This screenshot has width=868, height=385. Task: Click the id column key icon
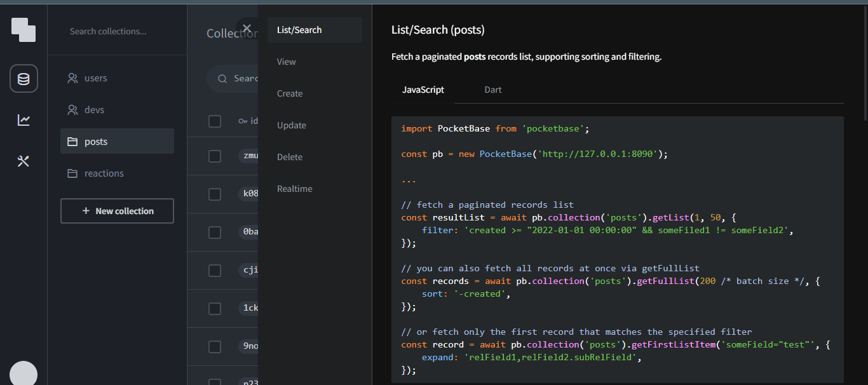243,121
